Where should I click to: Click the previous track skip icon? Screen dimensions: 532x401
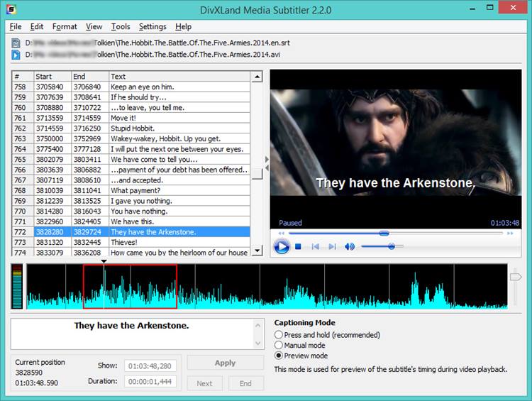click(x=315, y=247)
